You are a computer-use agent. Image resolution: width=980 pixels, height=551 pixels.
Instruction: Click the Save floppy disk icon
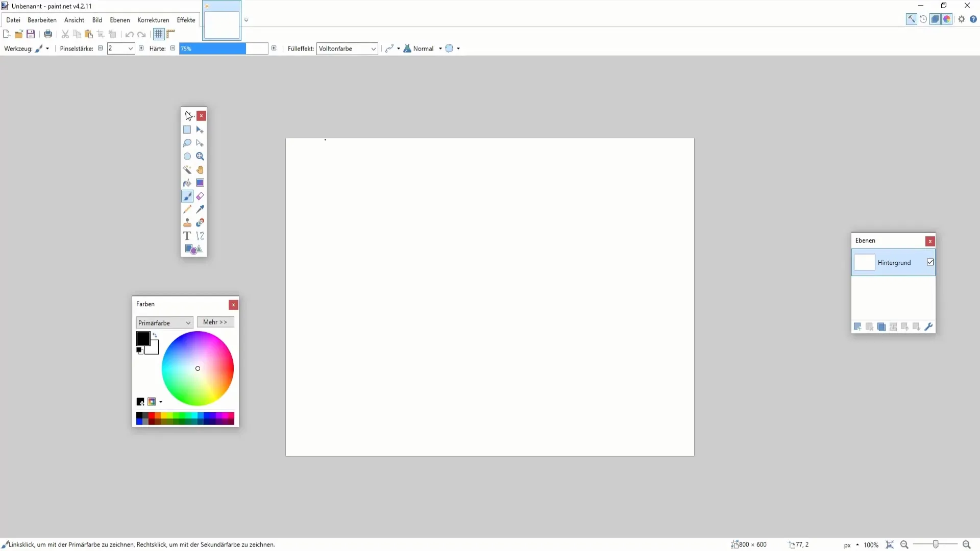pos(31,34)
